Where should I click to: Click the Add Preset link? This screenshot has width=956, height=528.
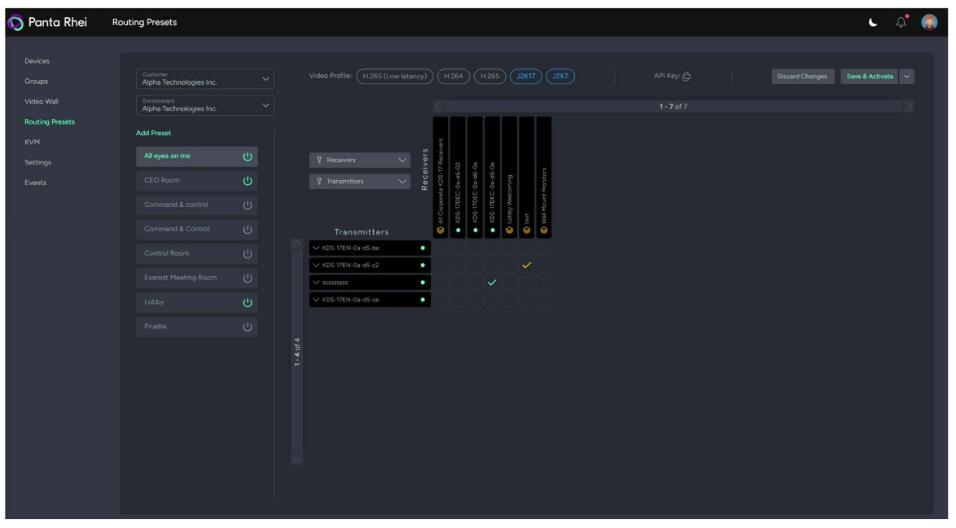tap(153, 133)
